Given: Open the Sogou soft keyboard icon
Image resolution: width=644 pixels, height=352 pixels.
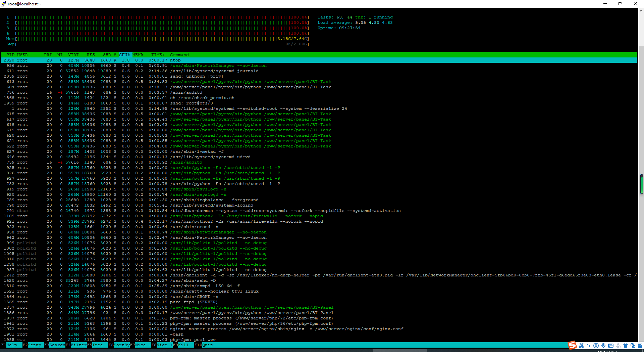Looking at the screenshot, I should coord(610,346).
